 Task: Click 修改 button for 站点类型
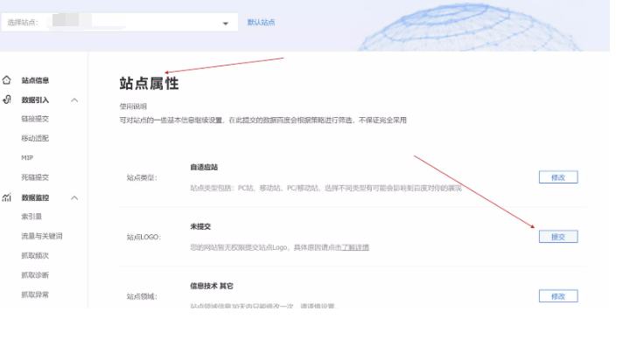558,177
